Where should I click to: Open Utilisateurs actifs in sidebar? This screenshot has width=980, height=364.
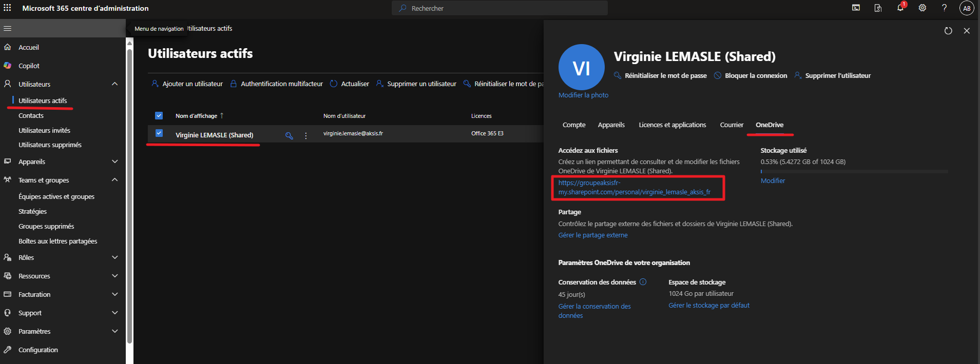[43, 100]
